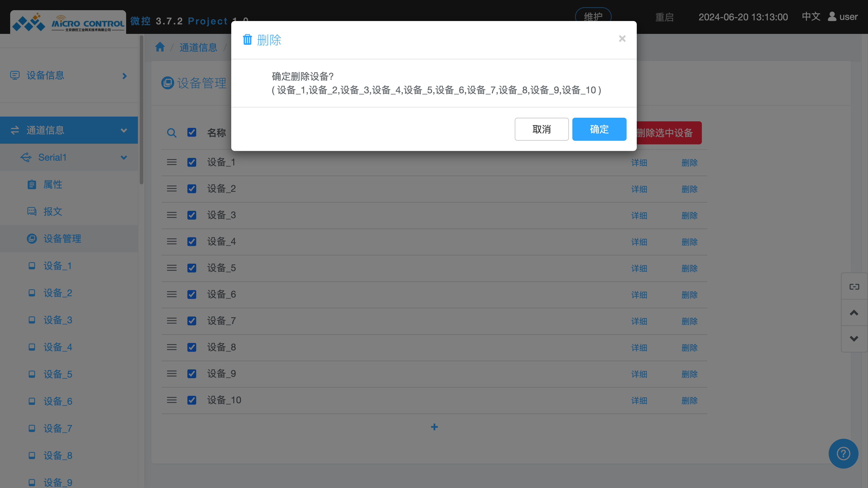Open the 报文 item in the sidebar

(53, 211)
